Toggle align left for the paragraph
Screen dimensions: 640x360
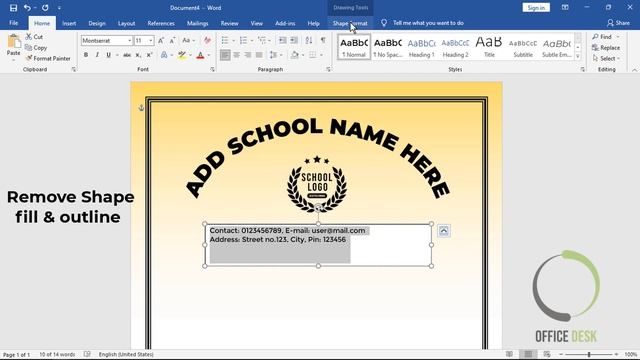click(x=225, y=55)
